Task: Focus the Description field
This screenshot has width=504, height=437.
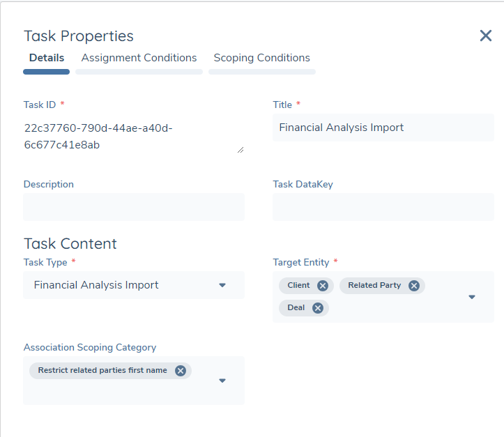Action: pyautogui.click(x=134, y=207)
